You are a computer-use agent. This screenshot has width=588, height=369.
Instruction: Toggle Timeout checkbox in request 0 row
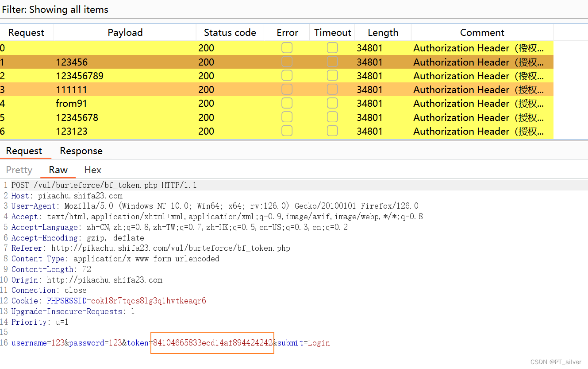(332, 48)
